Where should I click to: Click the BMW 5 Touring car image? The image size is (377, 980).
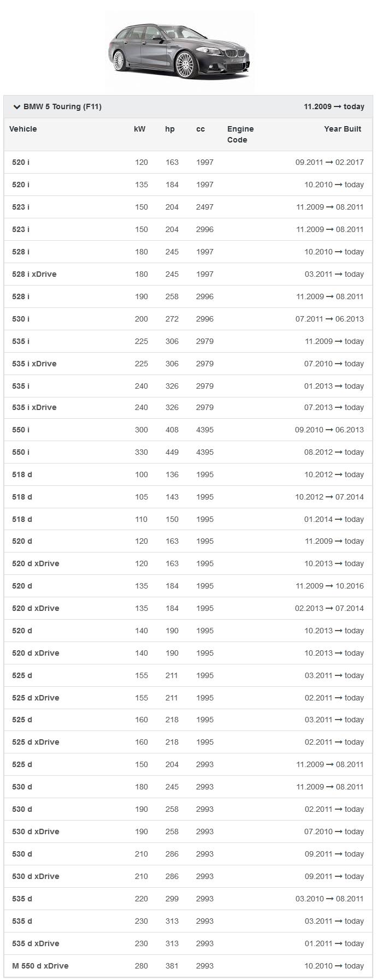click(180, 51)
